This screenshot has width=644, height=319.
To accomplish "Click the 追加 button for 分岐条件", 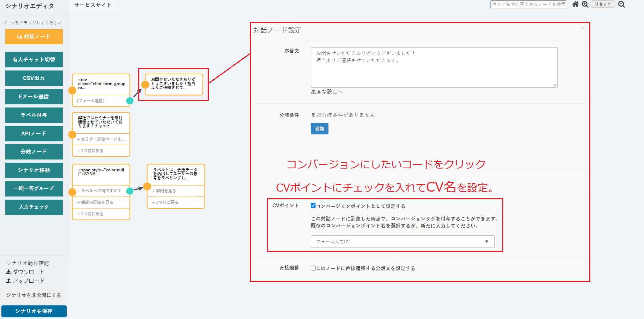I will click(319, 129).
